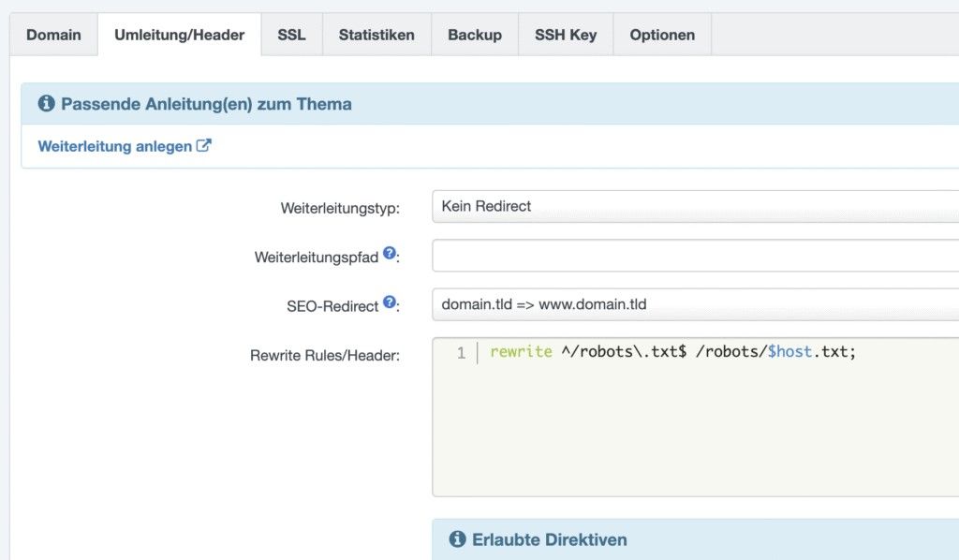The width and height of the screenshot is (959, 560).
Task: Click the help icon next to Weiterleitungspfad
Action: 390,254
